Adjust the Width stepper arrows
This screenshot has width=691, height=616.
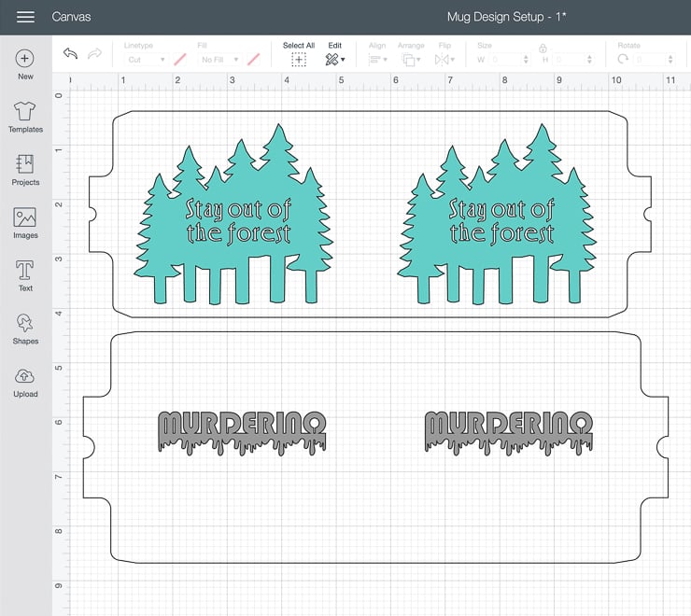[x=526, y=60]
